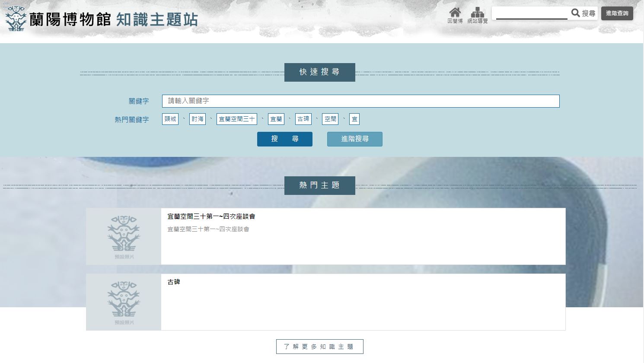The width and height of the screenshot is (644, 363).
Task: Select the 宜蘭 popular keyword
Action: [276, 119]
